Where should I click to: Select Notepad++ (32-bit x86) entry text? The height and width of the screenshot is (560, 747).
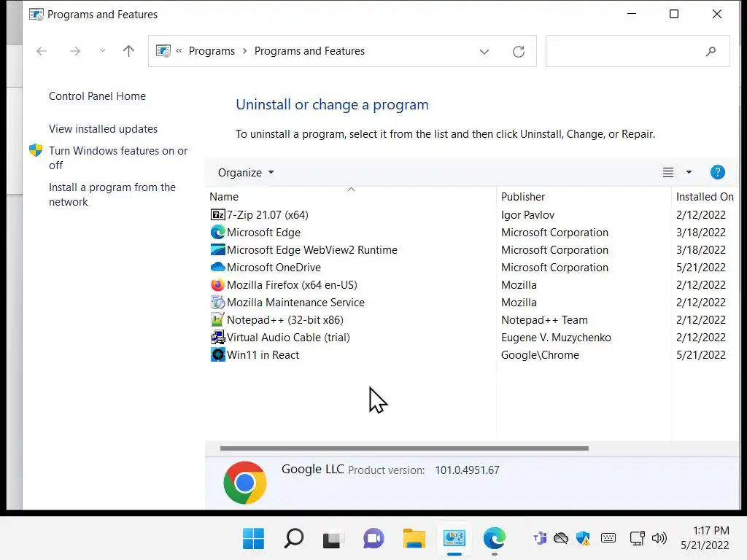[x=285, y=320]
